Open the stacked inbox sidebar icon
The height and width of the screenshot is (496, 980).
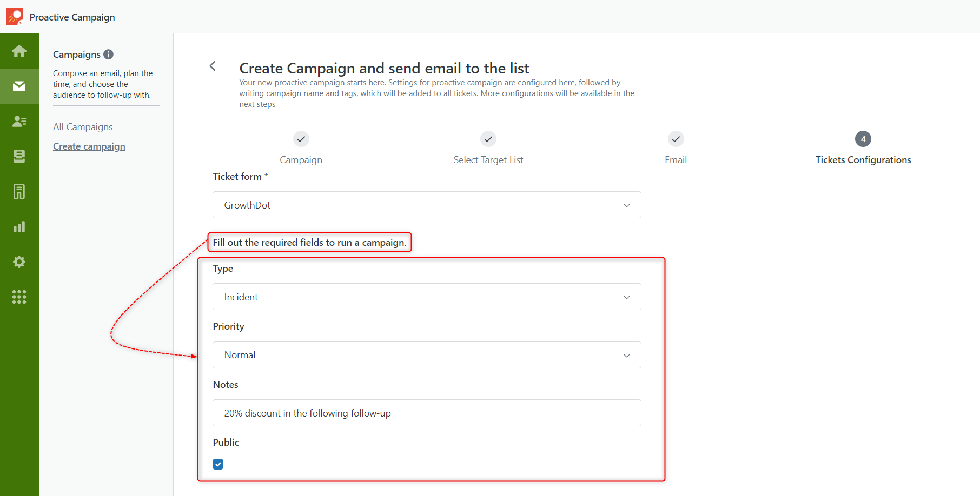[19, 156]
